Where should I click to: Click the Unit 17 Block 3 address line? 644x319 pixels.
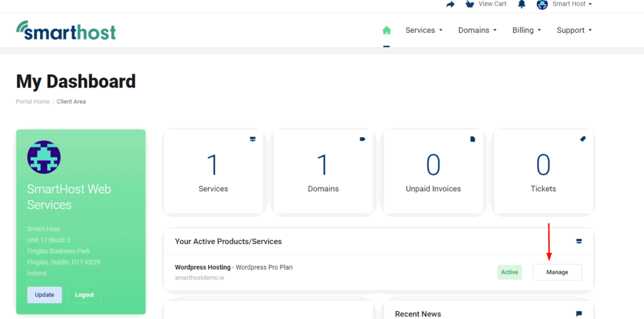click(x=48, y=240)
